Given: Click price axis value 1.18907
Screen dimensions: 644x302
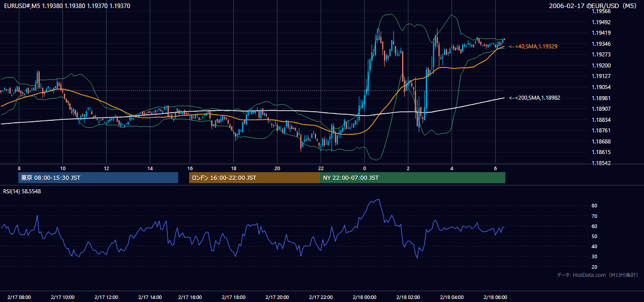Looking at the screenshot, I should click(601, 109).
